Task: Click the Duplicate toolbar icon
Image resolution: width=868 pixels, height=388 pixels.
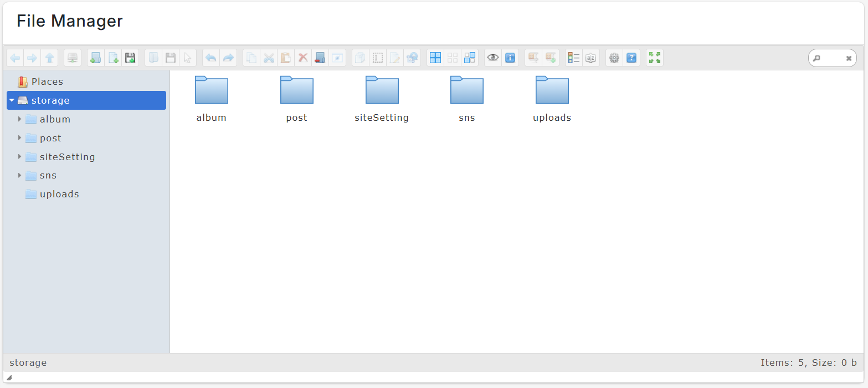Action: pos(361,58)
